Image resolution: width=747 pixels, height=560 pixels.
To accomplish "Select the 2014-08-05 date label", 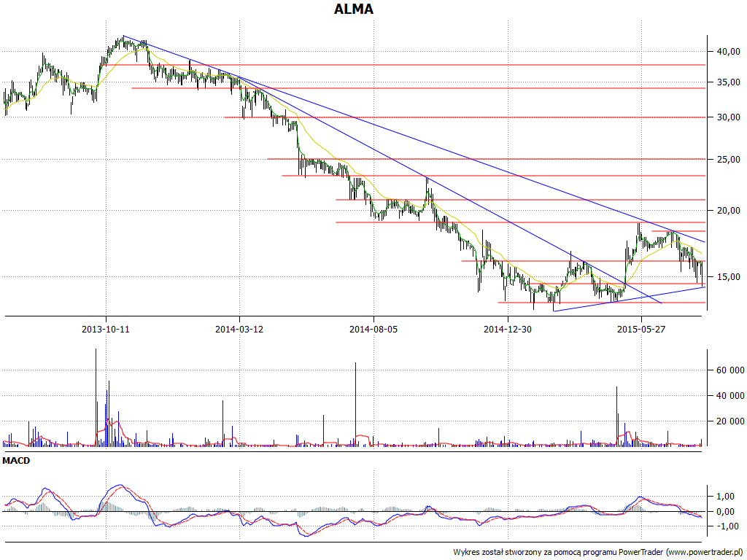I will coord(373,329).
